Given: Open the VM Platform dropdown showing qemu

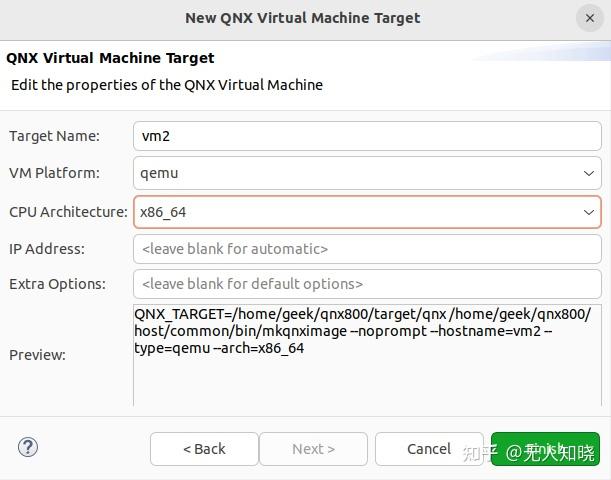Looking at the screenshot, I should 366,173.
